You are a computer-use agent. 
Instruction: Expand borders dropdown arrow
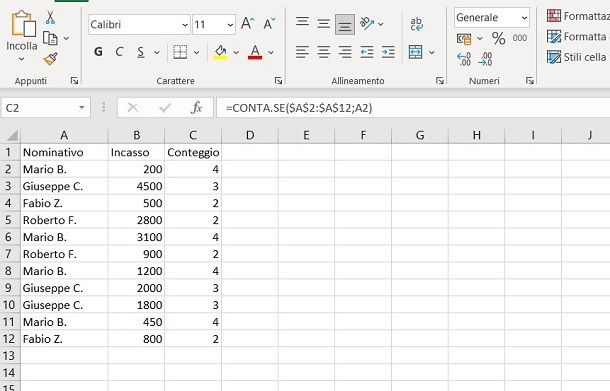click(196, 52)
